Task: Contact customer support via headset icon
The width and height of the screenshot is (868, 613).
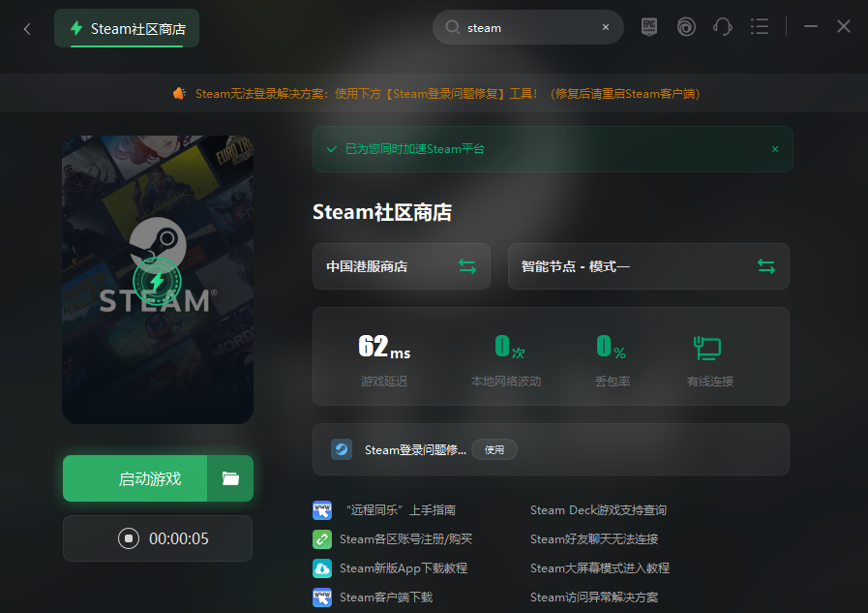Action: click(723, 26)
